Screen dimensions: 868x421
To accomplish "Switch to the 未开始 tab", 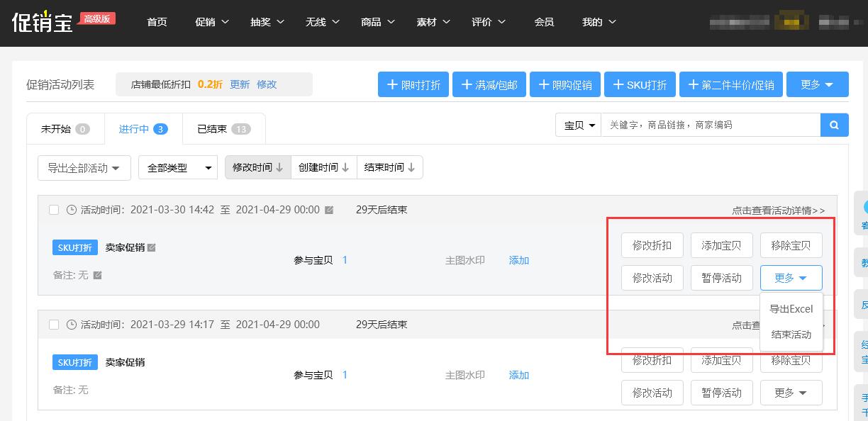I will [65, 129].
